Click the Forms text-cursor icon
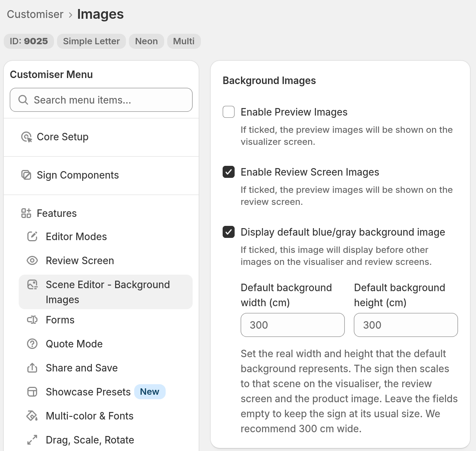The height and width of the screenshot is (451, 476). click(32, 320)
